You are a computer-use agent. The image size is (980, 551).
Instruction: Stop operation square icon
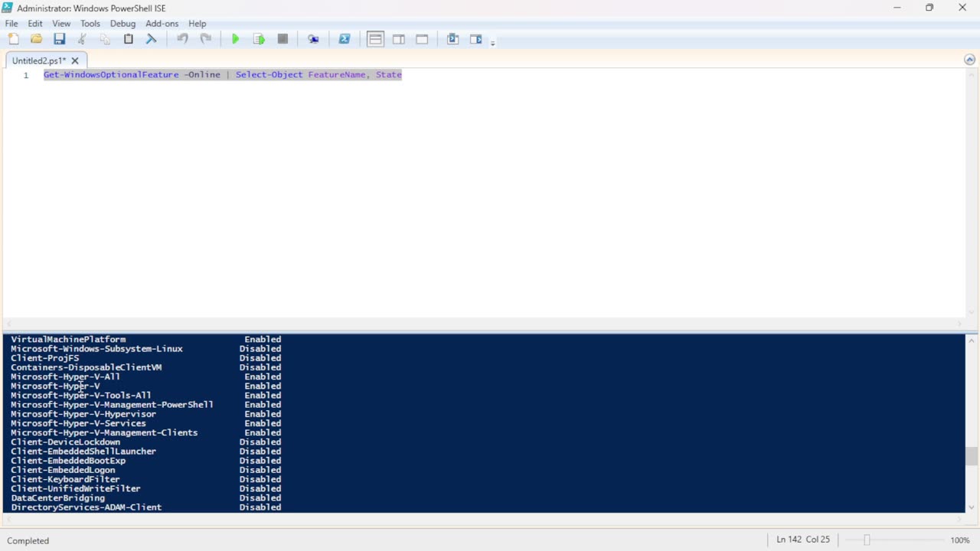(x=283, y=39)
